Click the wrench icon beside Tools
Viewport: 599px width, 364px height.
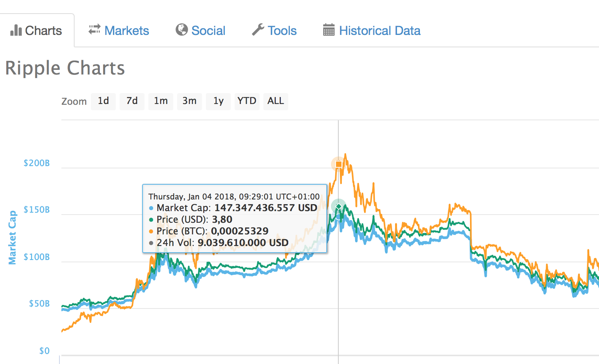click(x=258, y=30)
